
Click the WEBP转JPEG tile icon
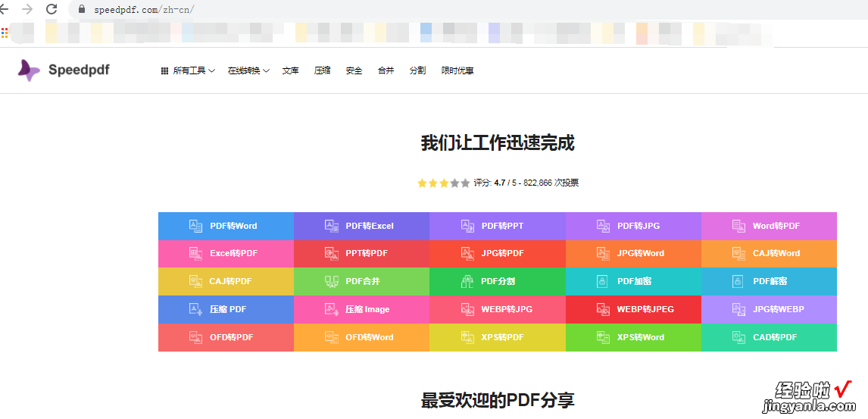(604, 309)
